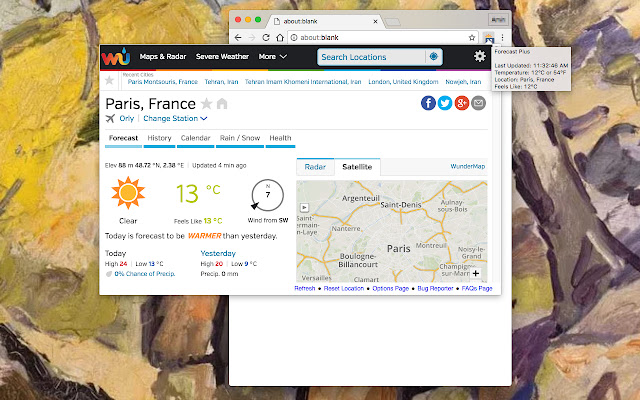640x400 pixels.
Task: Go back in Chrome
Action: click(x=238, y=38)
